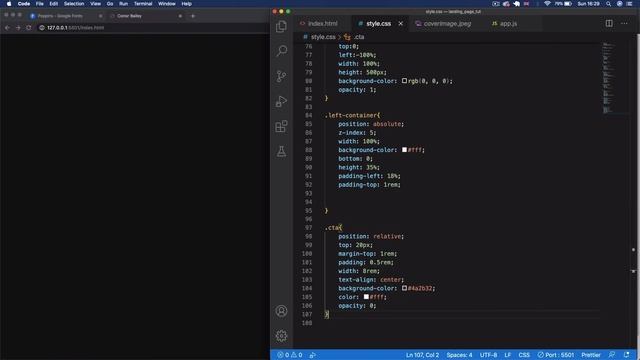
Task: Click the Wi-Fi icon in menu bar
Action: tap(547, 4)
